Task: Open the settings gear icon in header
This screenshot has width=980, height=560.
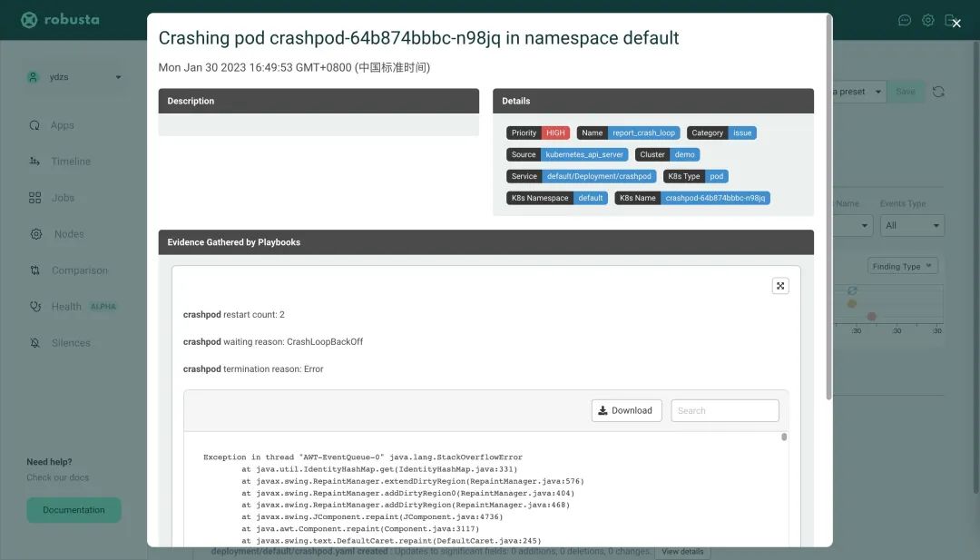Action: (928, 21)
